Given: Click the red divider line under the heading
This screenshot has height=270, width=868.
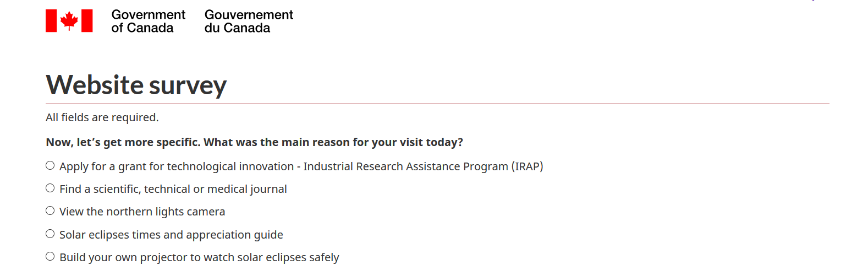Looking at the screenshot, I should [437, 104].
